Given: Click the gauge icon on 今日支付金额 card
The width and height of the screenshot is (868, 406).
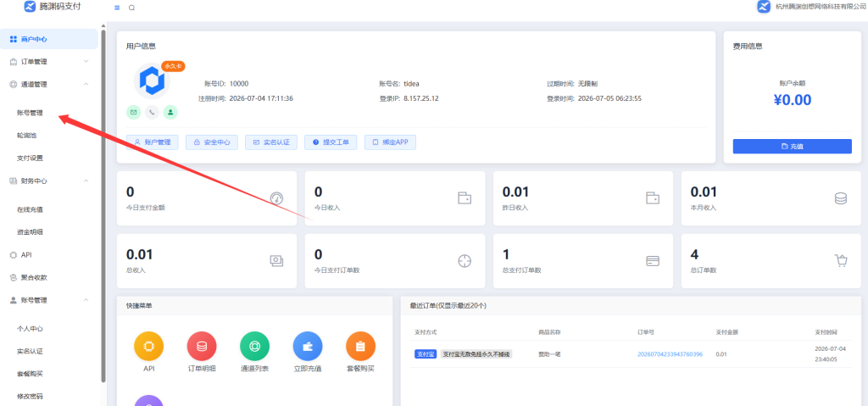Looking at the screenshot, I should tap(276, 198).
